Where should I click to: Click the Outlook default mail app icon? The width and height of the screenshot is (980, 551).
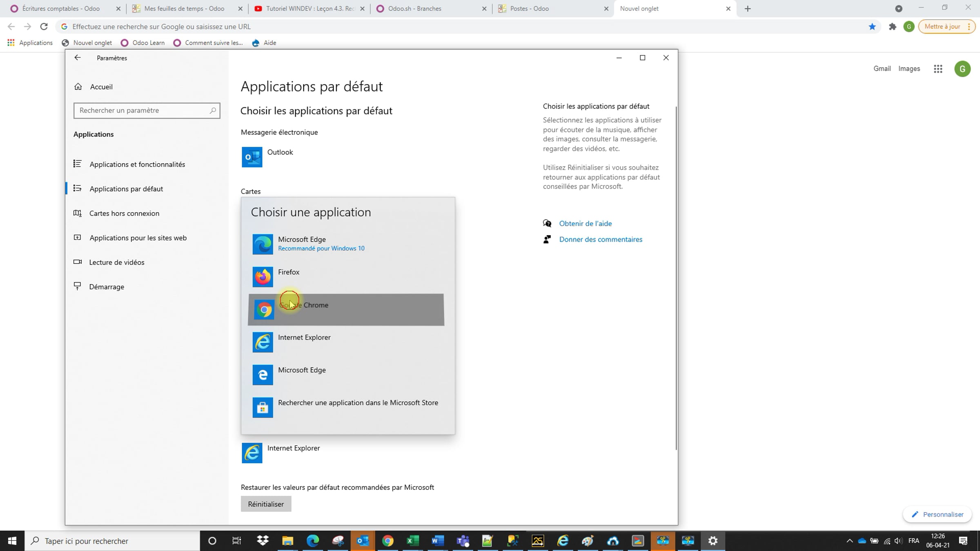252,157
